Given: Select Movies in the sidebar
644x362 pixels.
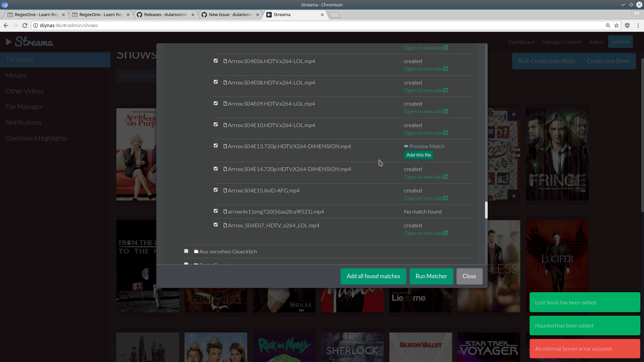Looking at the screenshot, I should 16,75.
